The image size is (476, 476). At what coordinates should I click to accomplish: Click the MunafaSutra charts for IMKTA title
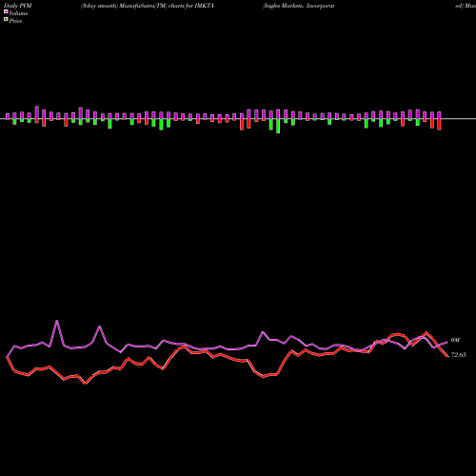(148, 6)
